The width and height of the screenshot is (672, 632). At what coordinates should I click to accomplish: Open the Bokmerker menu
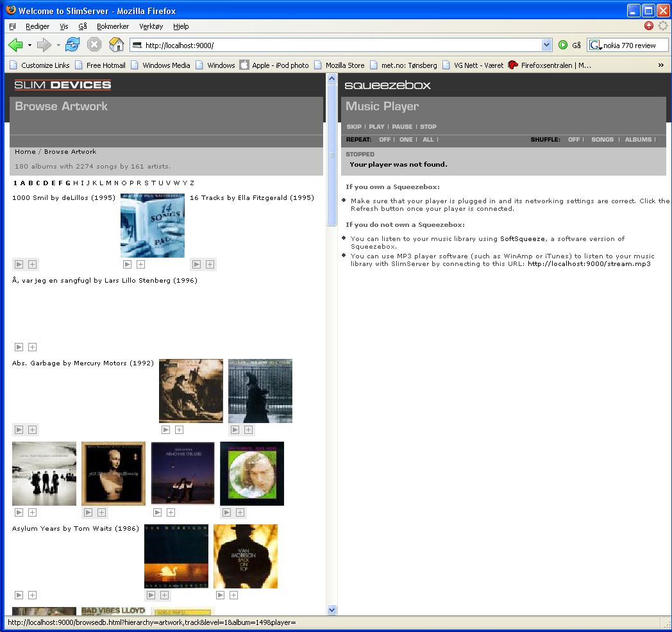click(x=113, y=26)
